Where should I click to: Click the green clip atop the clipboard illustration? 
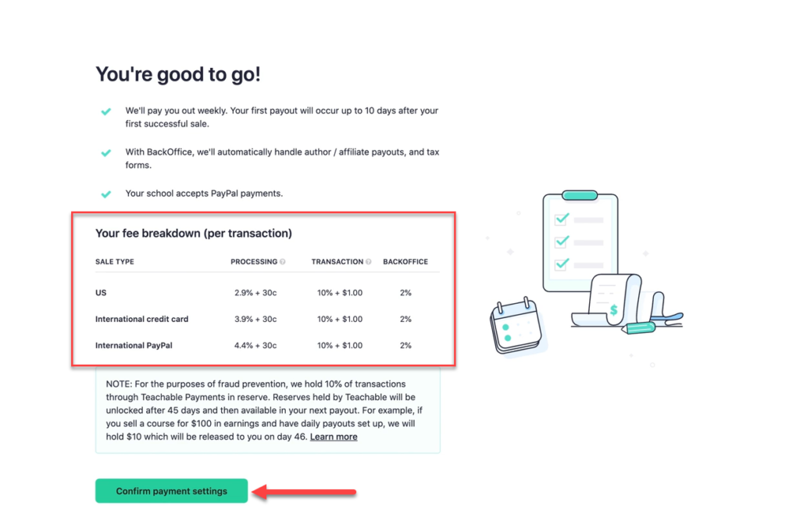pos(580,195)
